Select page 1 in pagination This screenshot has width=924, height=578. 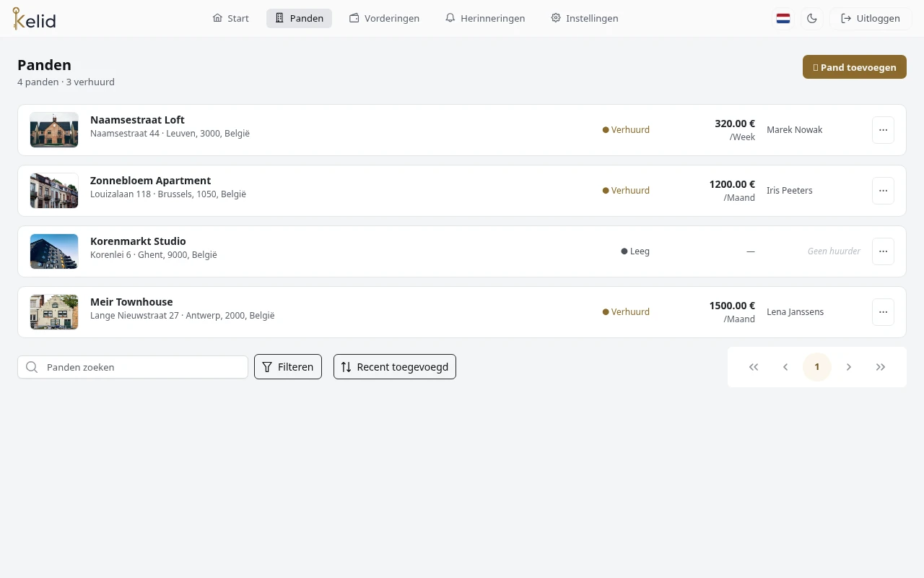(817, 367)
